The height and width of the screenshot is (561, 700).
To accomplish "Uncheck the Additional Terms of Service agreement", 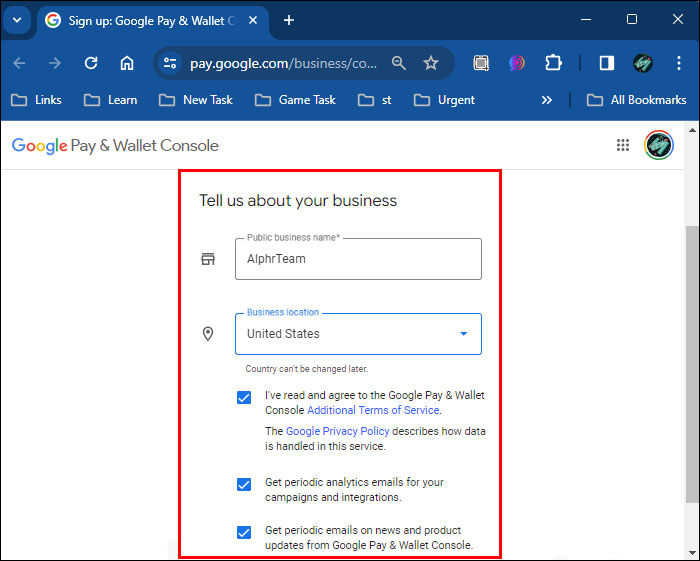I will coord(244,397).
